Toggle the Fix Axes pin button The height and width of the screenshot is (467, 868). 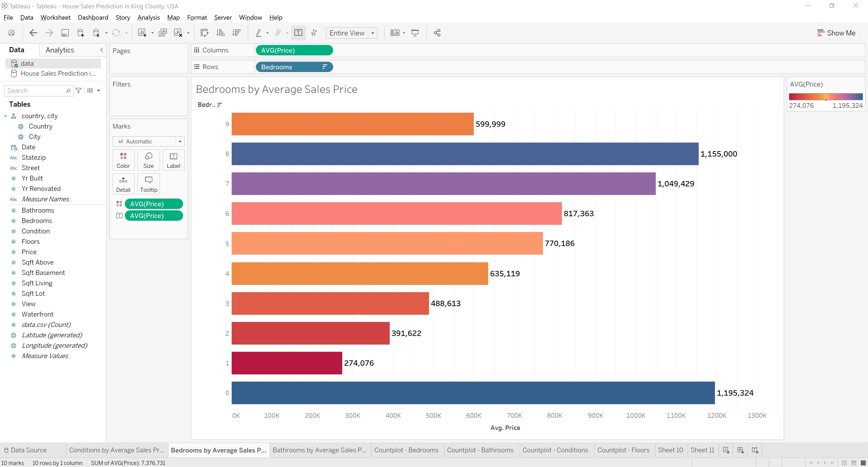point(314,33)
